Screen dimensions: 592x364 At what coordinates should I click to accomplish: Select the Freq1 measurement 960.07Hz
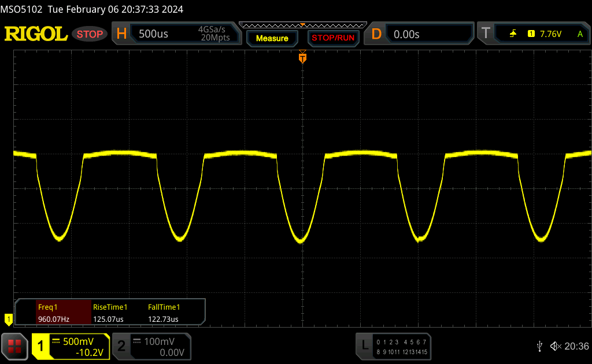click(64, 313)
